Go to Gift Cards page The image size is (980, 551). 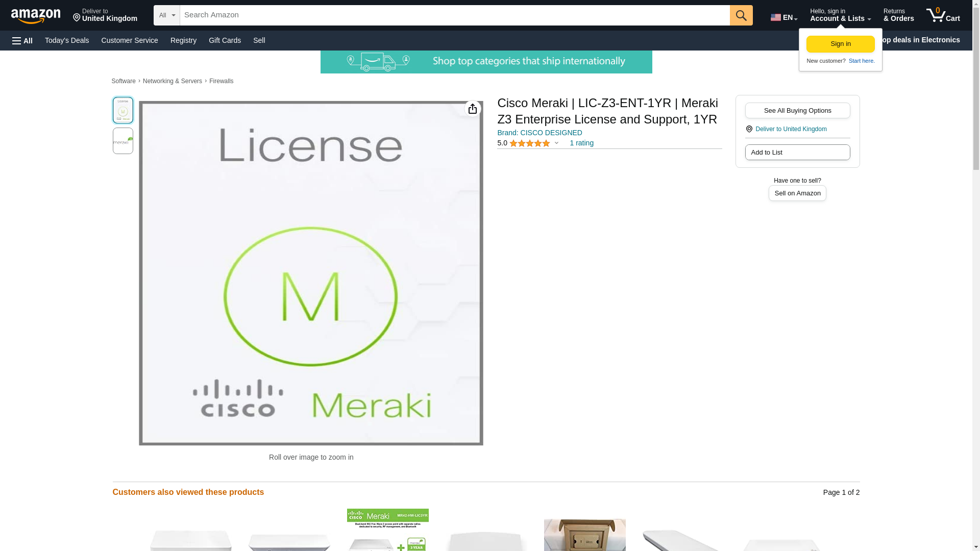225,40
